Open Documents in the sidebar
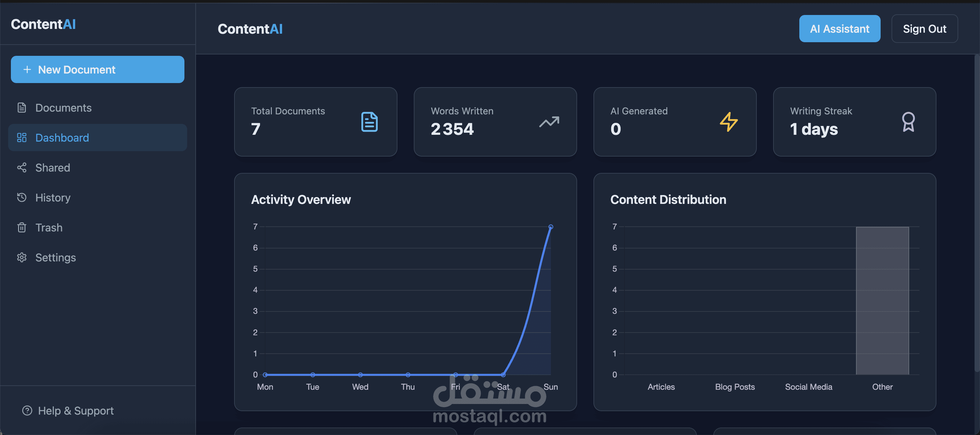The image size is (980, 435). tap(97, 108)
